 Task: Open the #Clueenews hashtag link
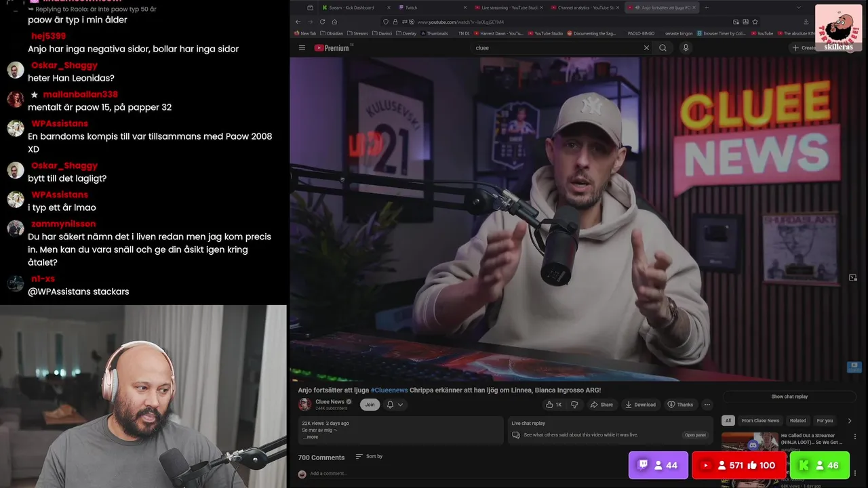click(389, 390)
